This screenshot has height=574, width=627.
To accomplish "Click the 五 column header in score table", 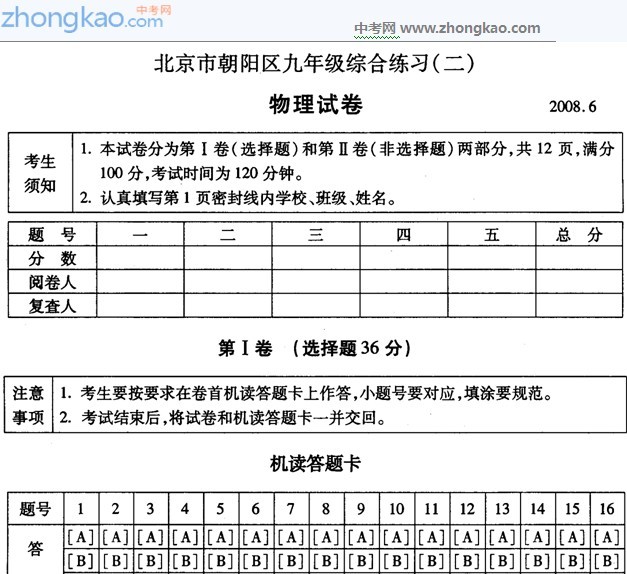I will pyautogui.click(x=491, y=234).
